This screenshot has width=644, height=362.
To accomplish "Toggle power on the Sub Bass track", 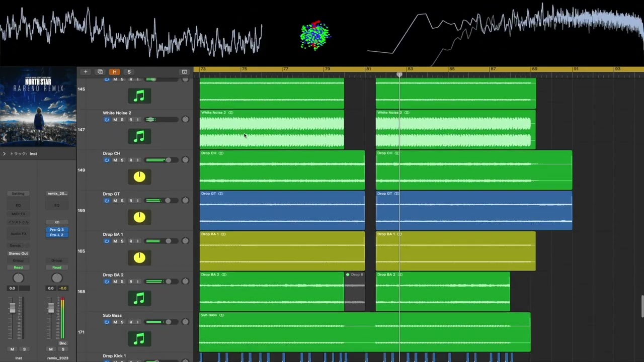I will 107,322.
